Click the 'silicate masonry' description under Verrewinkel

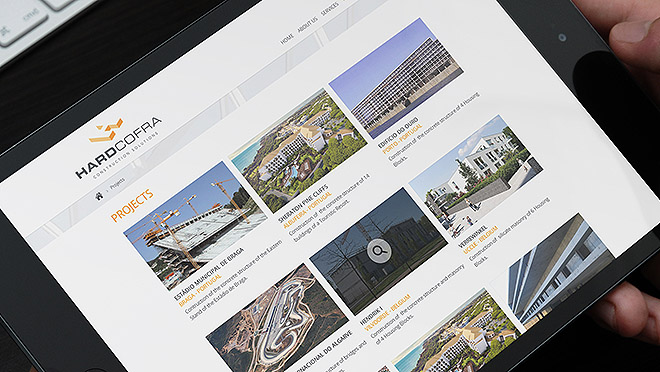[509, 231]
